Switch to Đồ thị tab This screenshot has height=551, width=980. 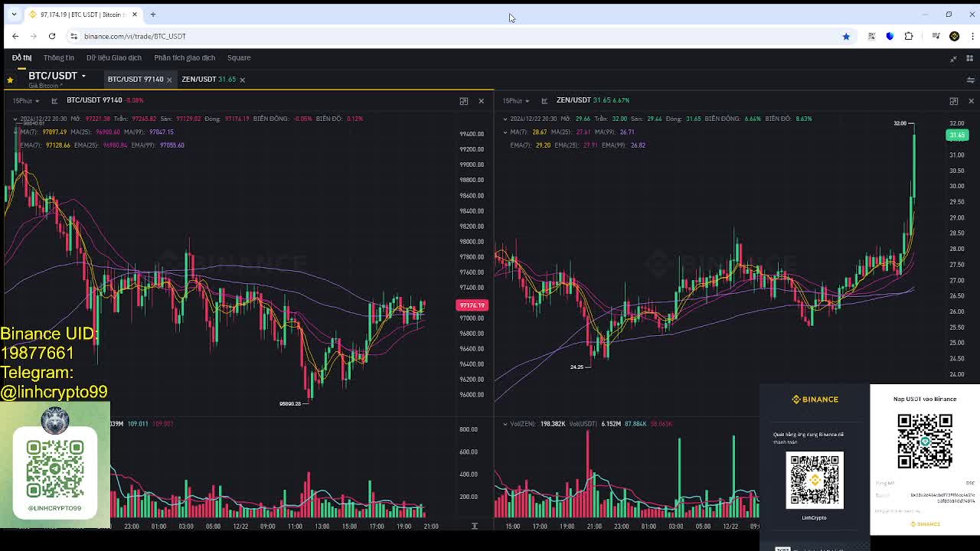(21, 57)
